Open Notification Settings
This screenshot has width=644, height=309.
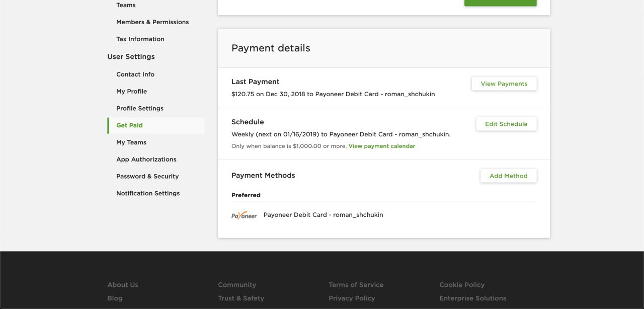(x=148, y=193)
